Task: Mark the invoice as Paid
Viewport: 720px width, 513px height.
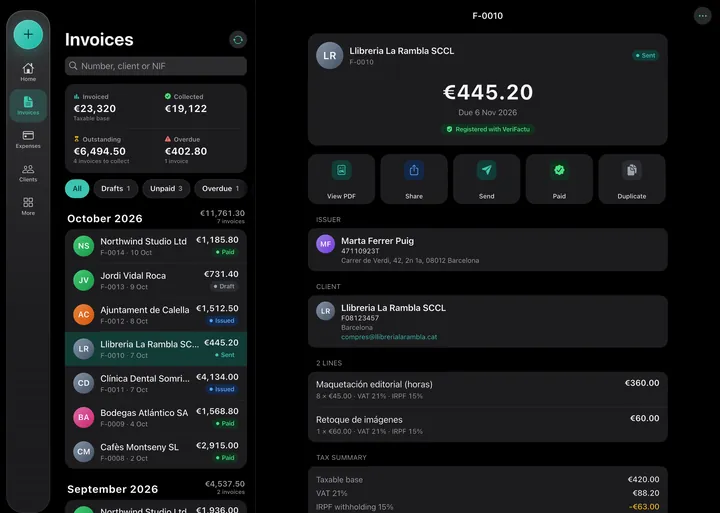Action: click(559, 179)
